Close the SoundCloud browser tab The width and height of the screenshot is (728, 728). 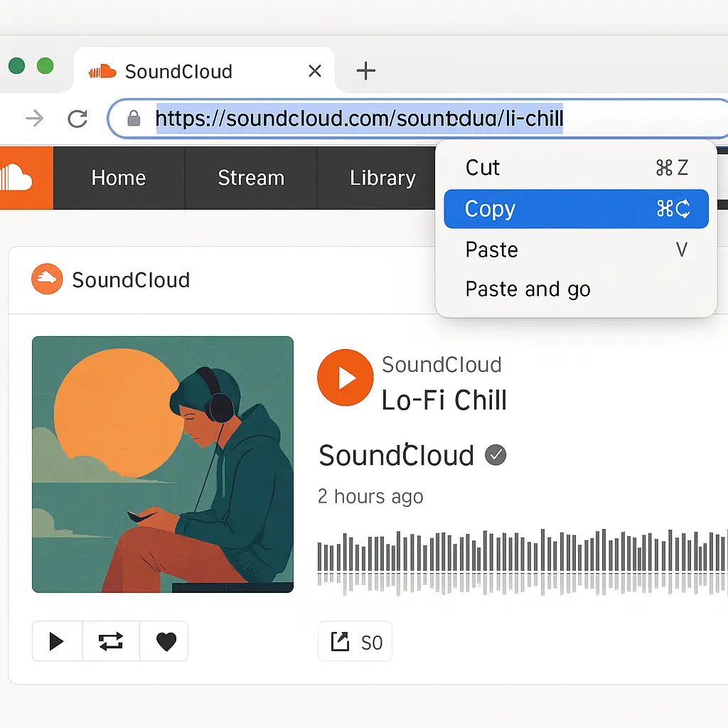[x=315, y=71]
